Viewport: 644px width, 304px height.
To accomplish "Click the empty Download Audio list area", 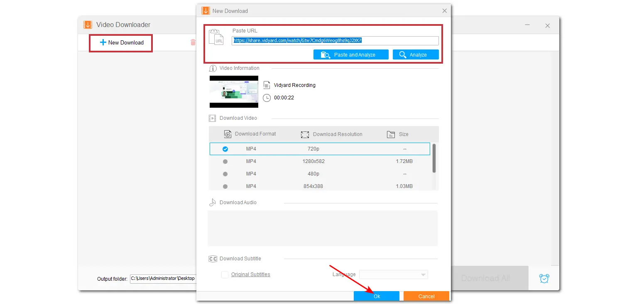I will click(323, 228).
